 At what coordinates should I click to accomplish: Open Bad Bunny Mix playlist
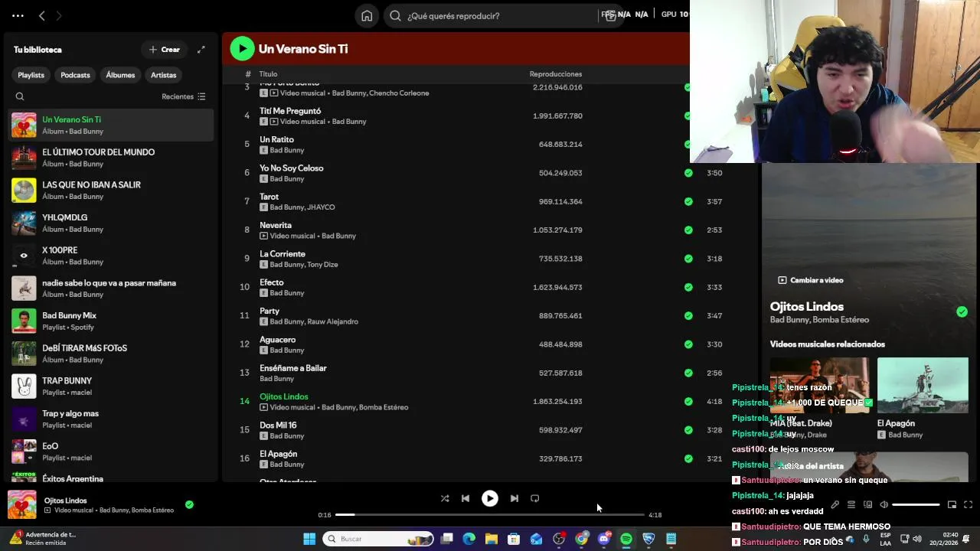[112, 321]
